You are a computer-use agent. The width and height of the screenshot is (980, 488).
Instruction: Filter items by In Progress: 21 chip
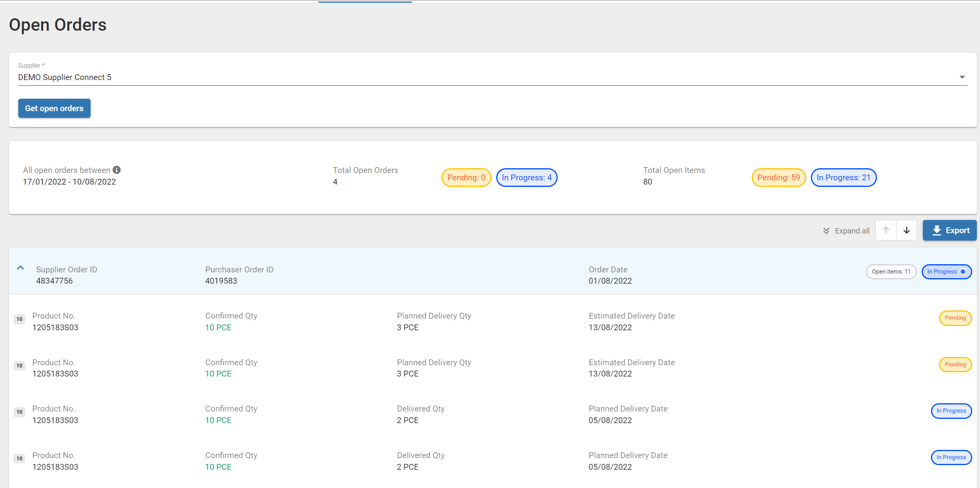coord(843,178)
